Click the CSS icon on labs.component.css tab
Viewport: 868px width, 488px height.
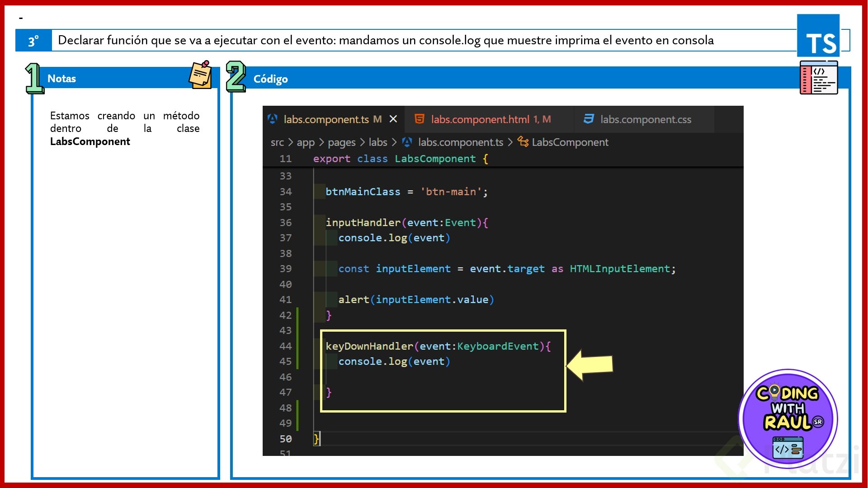[x=589, y=119]
